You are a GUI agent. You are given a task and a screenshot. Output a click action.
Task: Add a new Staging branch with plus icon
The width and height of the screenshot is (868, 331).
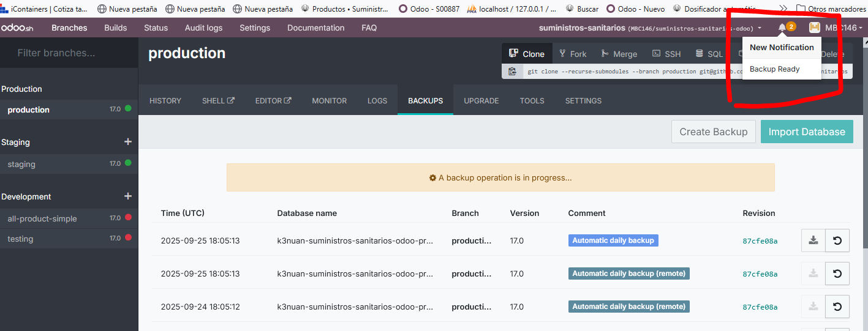point(128,142)
